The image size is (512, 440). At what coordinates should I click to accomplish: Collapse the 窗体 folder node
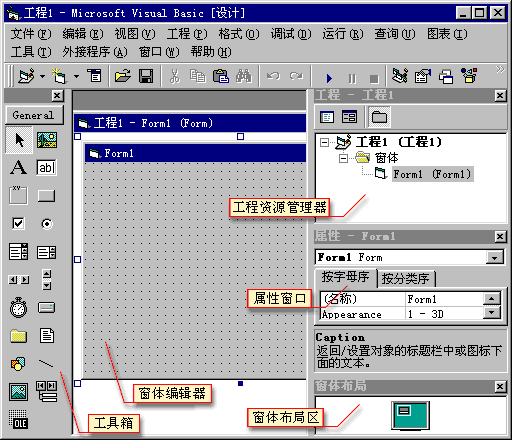pos(343,158)
